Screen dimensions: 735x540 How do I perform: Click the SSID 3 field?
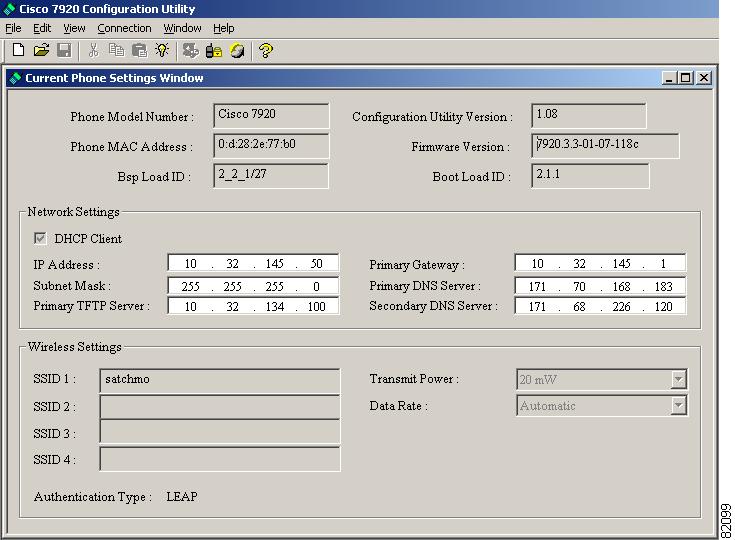pos(220,432)
